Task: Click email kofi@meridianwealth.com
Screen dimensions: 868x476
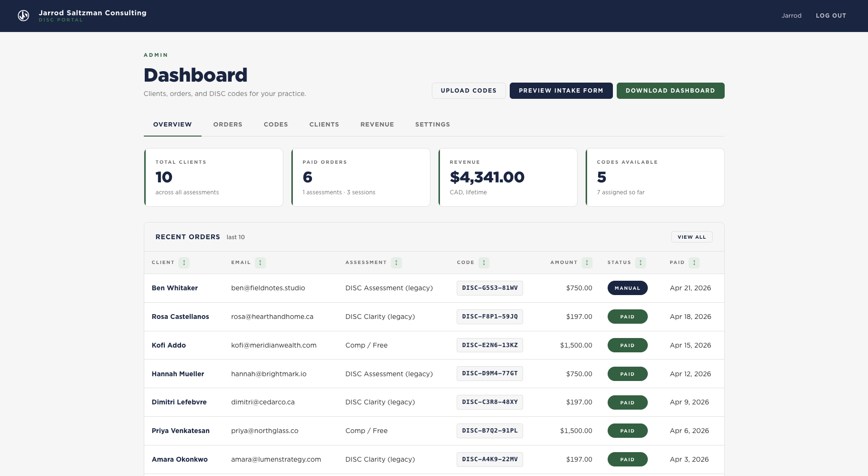Action: click(274, 345)
